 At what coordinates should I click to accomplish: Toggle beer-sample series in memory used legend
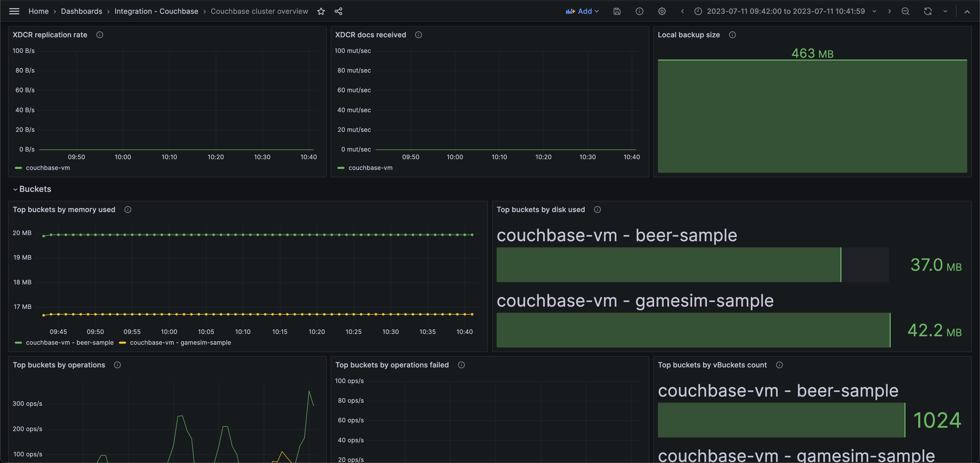[x=69, y=343]
